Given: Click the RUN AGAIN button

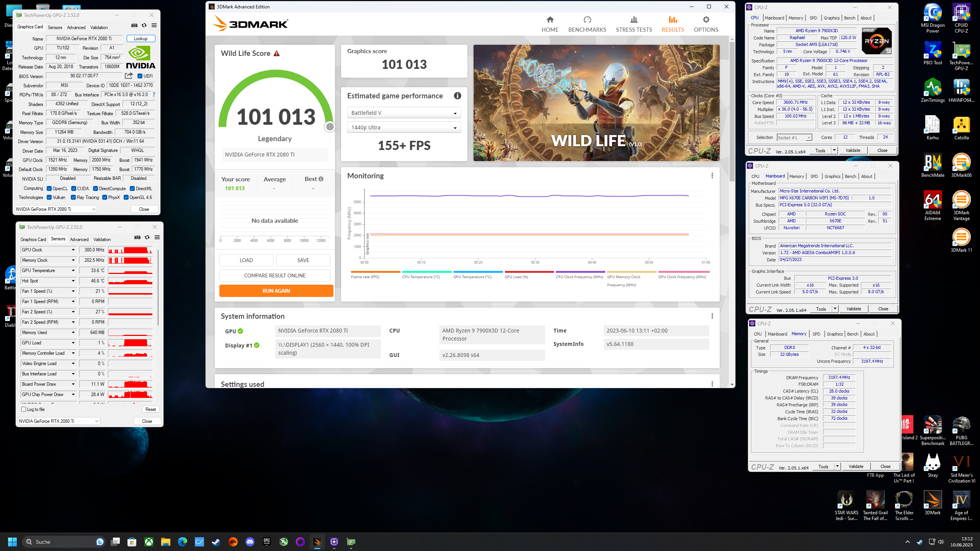Looking at the screenshot, I should coord(276,291).
